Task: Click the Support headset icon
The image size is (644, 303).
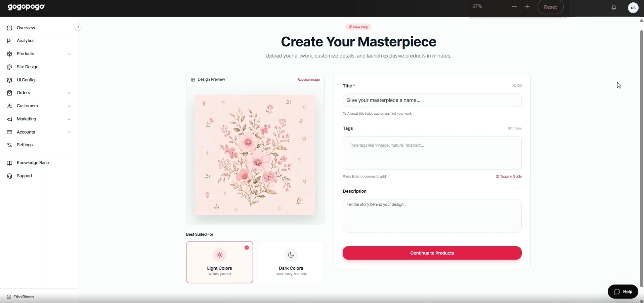Action: [x=9, y=176]
